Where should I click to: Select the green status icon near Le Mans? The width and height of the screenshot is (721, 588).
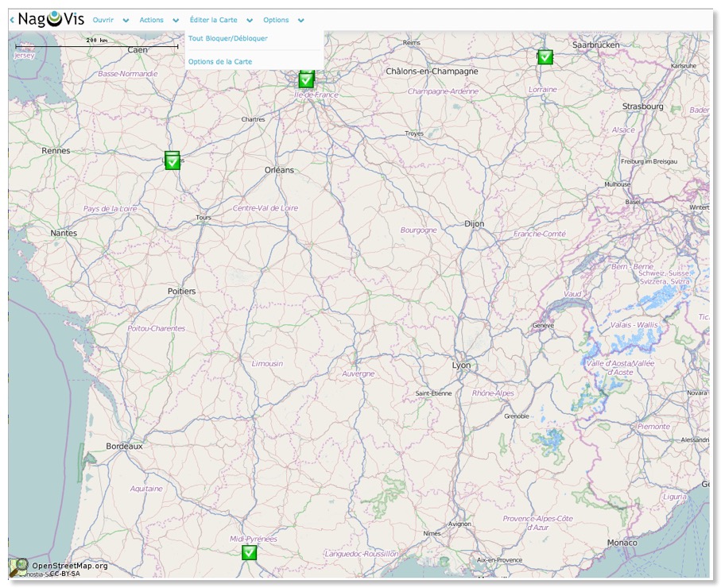[x=172, y=161]
